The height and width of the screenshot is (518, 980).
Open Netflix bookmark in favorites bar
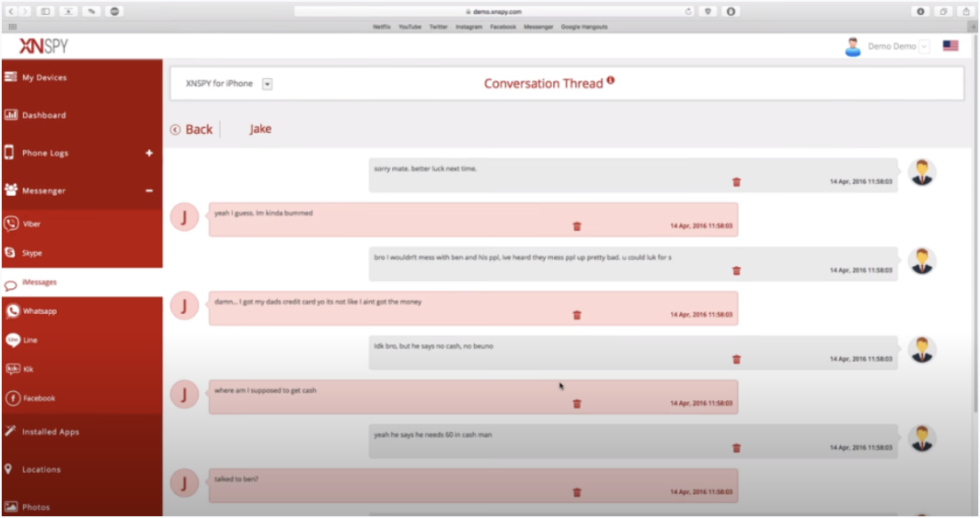(381, 27)
